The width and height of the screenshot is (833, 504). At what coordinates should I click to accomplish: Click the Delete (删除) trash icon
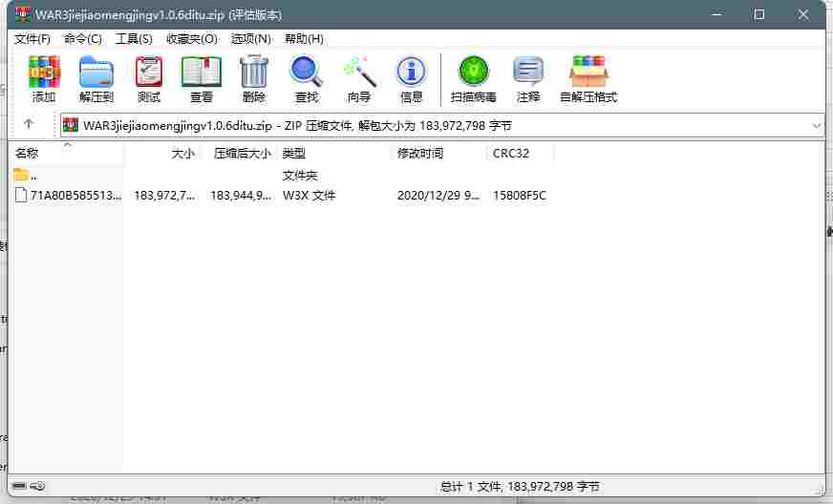(254, 78)
